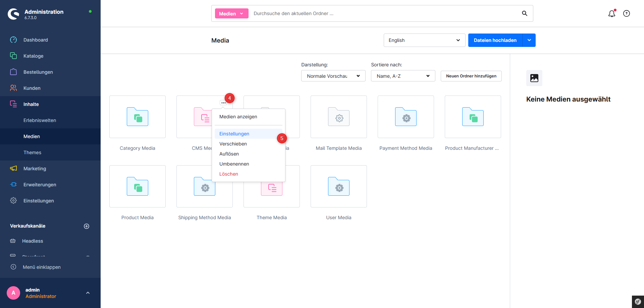
Task: Add a new Verkaufskanäle with plus icon
Action: (x=87, y=226)
